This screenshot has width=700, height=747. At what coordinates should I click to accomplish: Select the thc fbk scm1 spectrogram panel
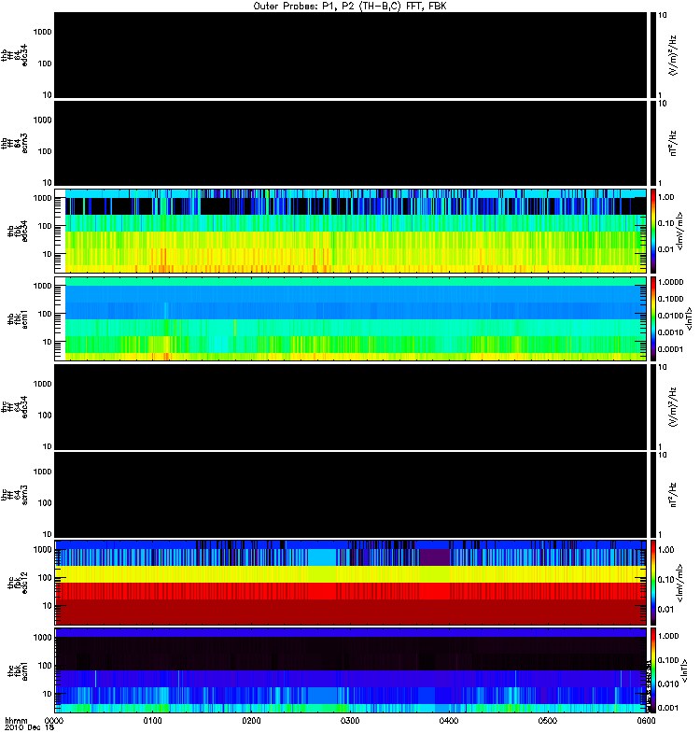[350, 670]
